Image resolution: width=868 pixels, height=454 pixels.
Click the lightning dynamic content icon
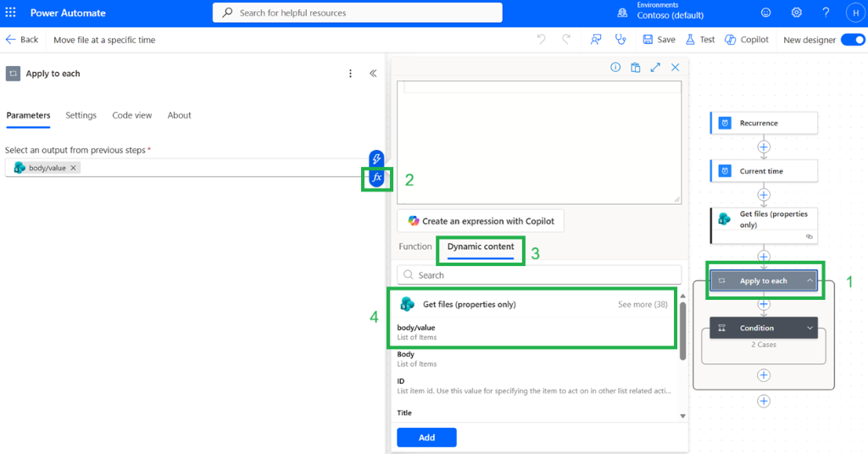pos(376,158)
